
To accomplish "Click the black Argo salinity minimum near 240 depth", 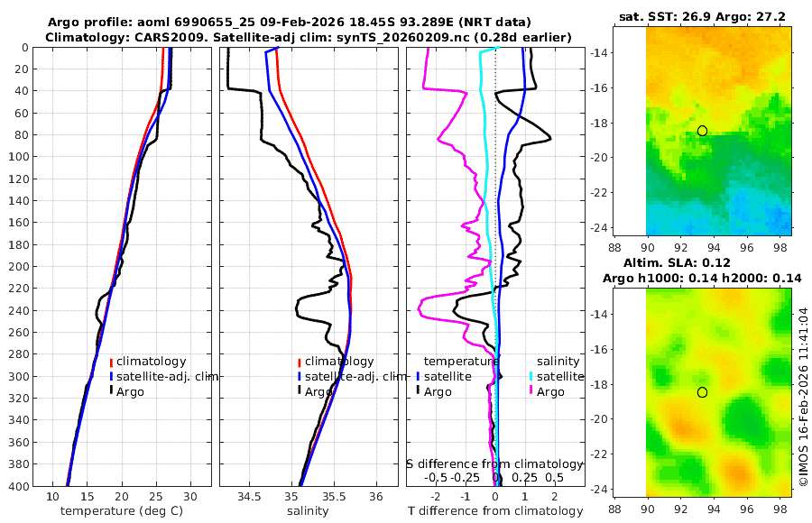I will click(297, 309).
